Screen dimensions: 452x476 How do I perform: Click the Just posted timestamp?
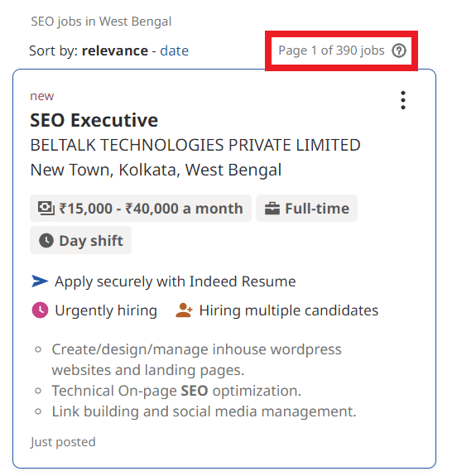(x=63, y=442)
